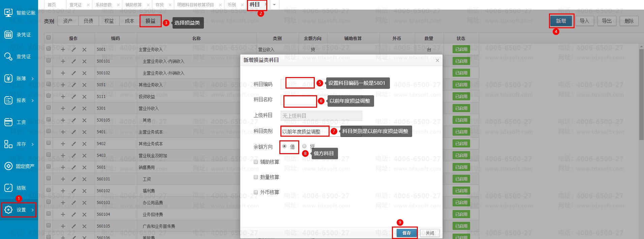Select the 损益 category tab
Screen dimensions: 644x239
click(150, 21)
